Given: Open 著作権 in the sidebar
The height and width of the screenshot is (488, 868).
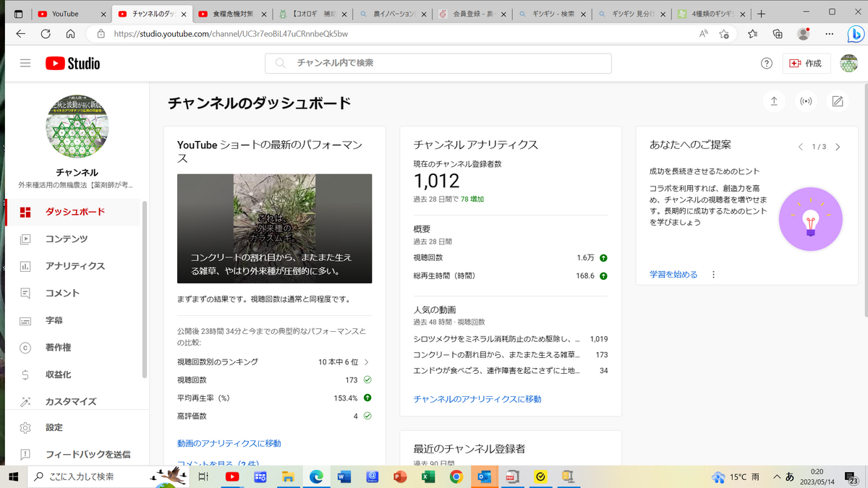Looking at the screenshot, I should (x=73, y=348).
